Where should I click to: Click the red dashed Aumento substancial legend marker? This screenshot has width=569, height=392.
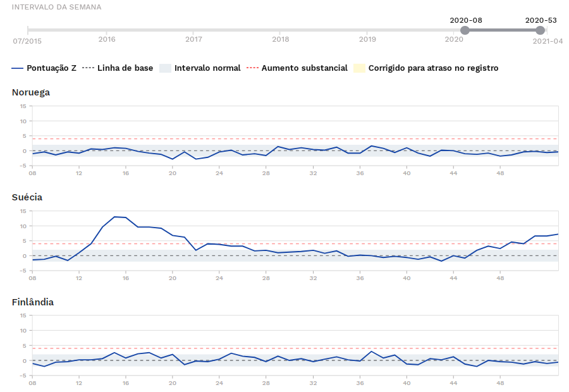(253, 68)
